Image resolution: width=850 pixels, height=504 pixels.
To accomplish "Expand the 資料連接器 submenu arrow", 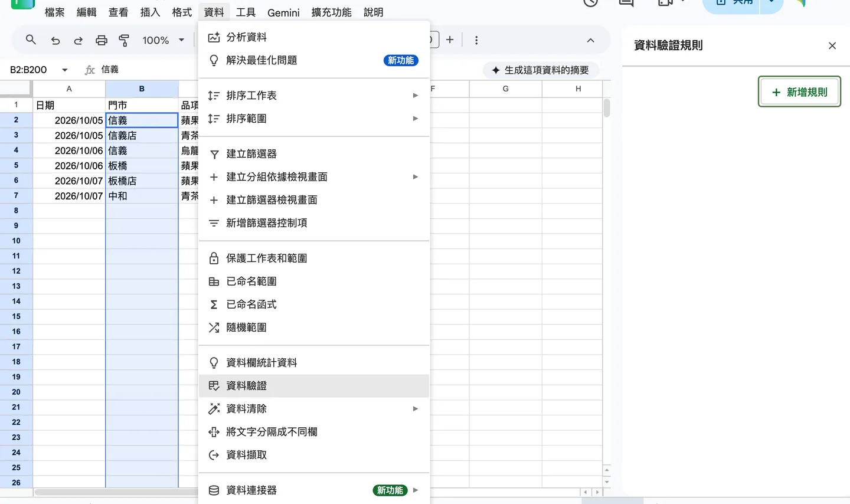I will pos(416,490).
